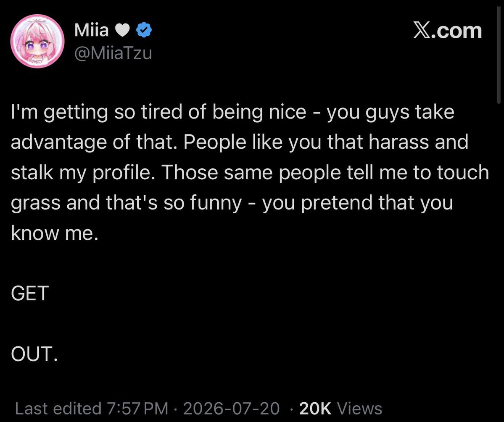Click the standalone word GET
This screenshot has height=422, width=504.
pos(30,293)
